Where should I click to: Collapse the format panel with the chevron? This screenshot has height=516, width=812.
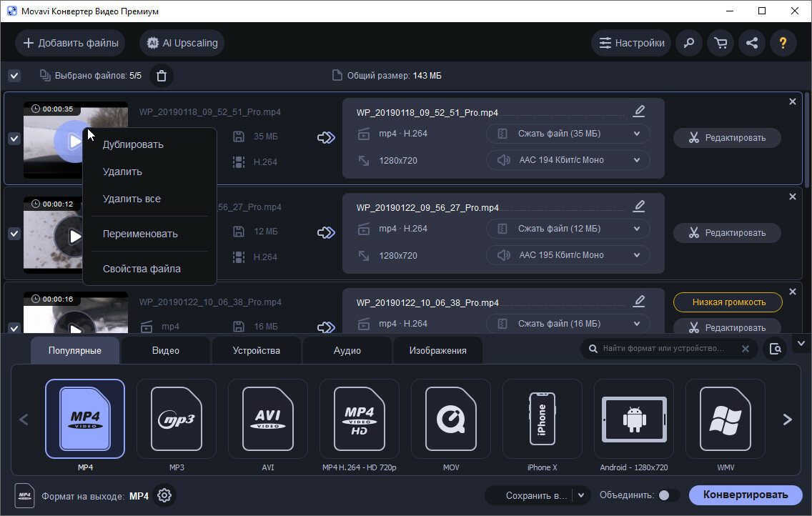[801, 344]
